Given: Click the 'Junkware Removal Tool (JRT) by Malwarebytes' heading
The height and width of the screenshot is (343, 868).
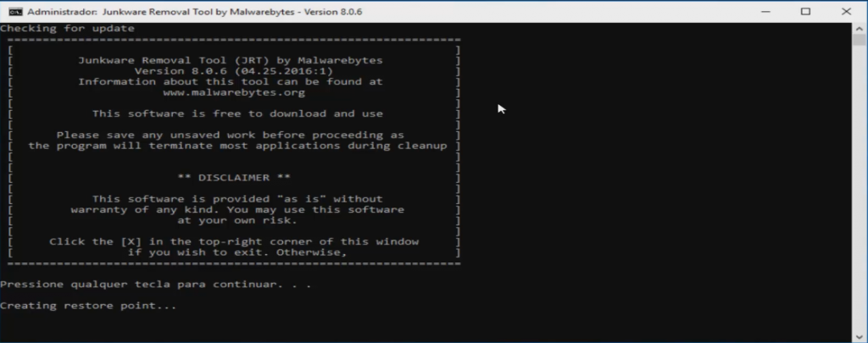Looking at the screenshot, I should (x=231, y=60).
